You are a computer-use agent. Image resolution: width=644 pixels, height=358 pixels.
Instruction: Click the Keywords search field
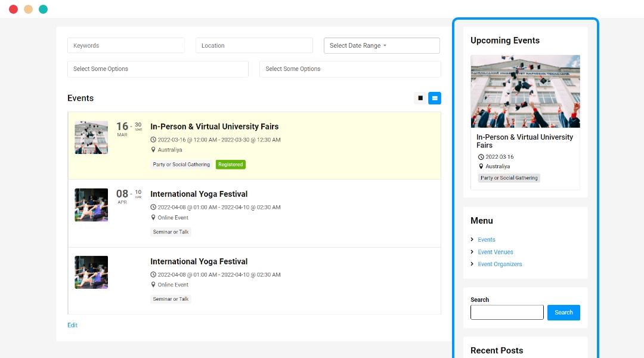(126, 46)
